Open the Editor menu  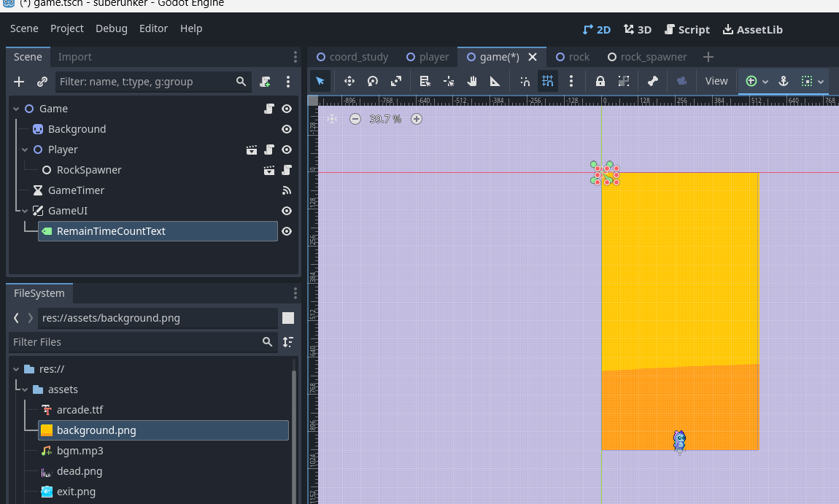153,28
